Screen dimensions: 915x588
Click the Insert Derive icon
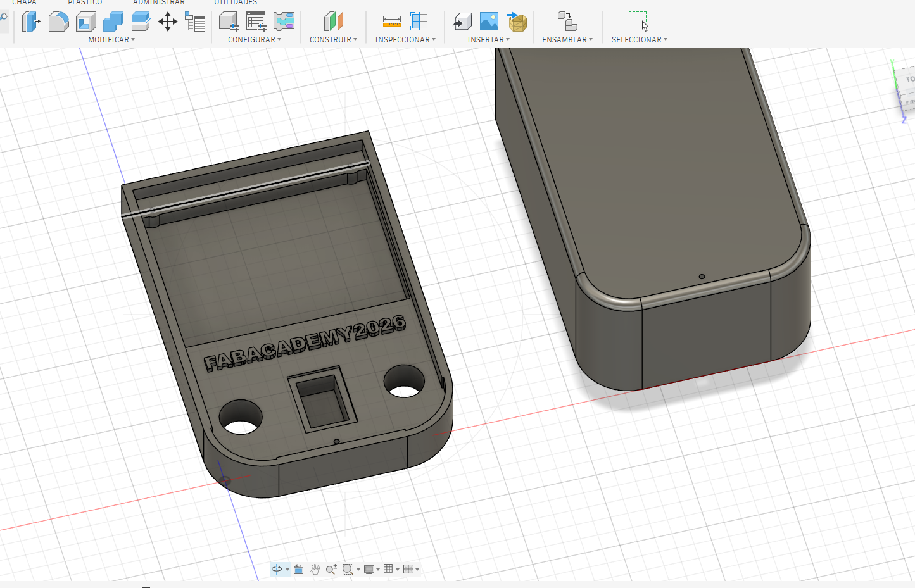point(462,22)
